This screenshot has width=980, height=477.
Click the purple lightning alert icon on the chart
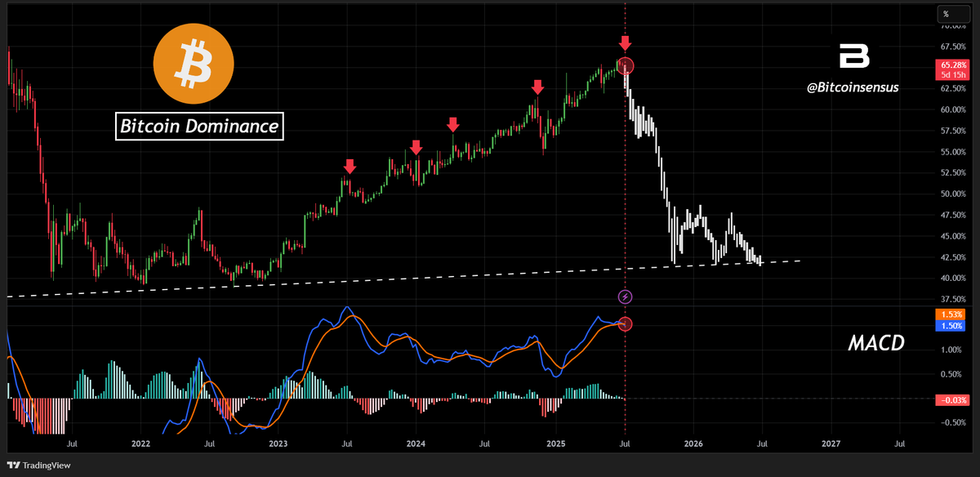(x=625, y=297)
